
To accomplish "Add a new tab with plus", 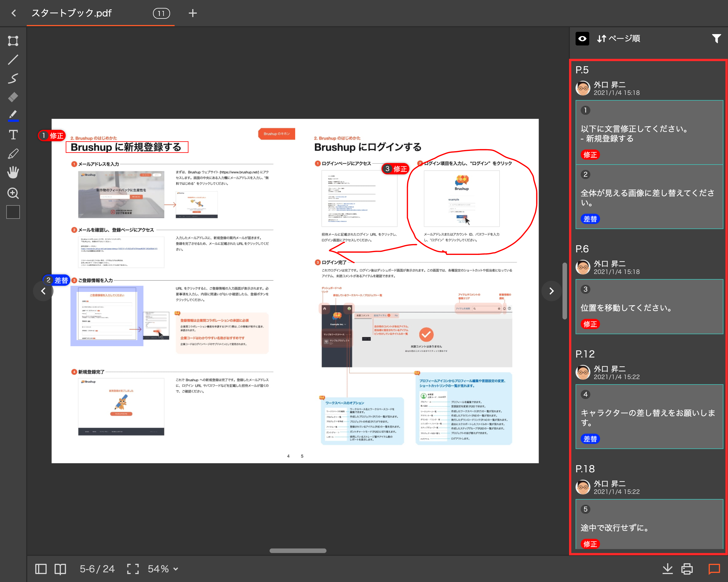I will tap(193, 13).
